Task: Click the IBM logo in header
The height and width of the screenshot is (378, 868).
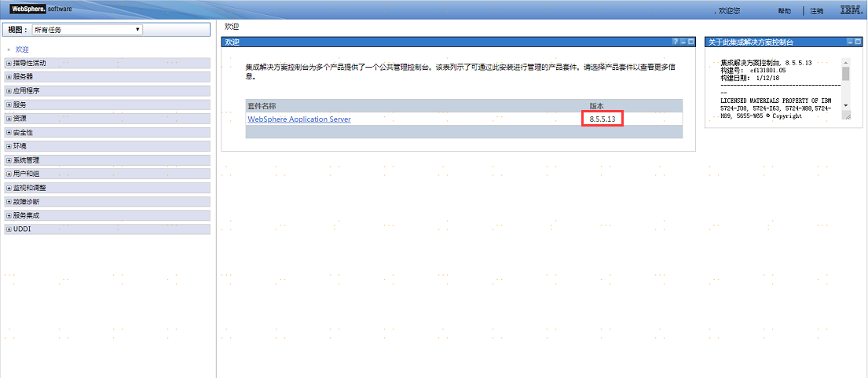Action: 851,10
